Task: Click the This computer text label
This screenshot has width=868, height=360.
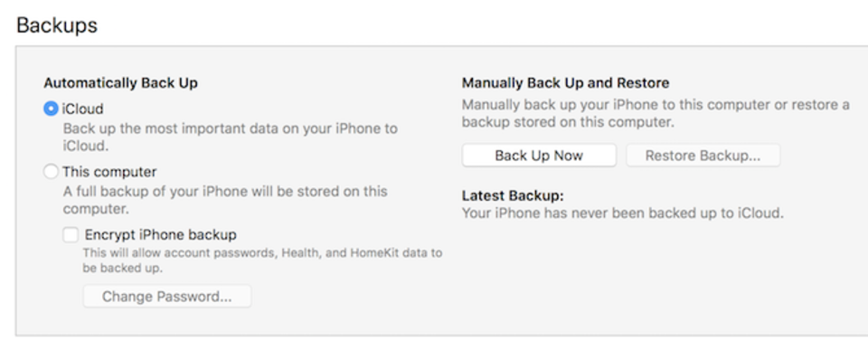Action: pyautogui.click(x=109, y=172)
